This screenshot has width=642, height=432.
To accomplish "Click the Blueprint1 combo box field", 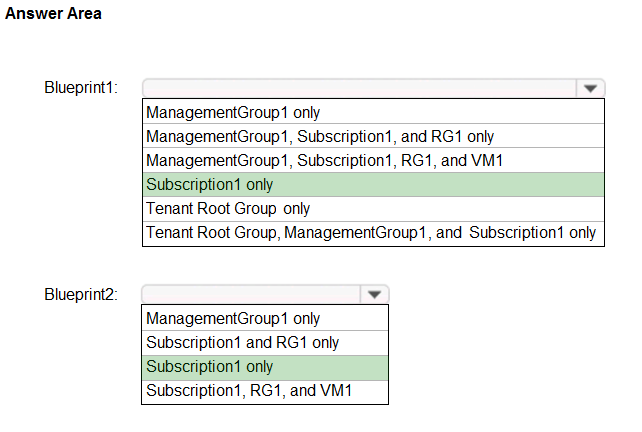I will [359, 88].
